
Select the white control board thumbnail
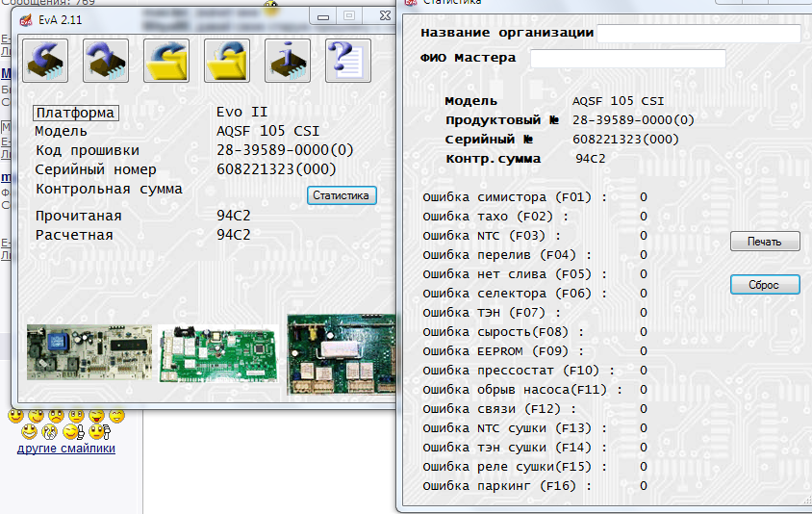point(89,352)
